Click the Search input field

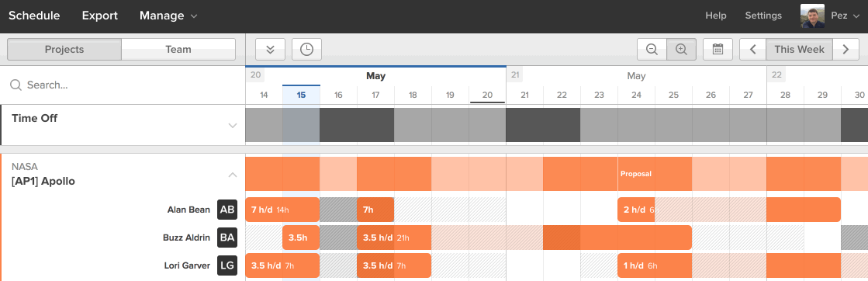pos(123,85)
